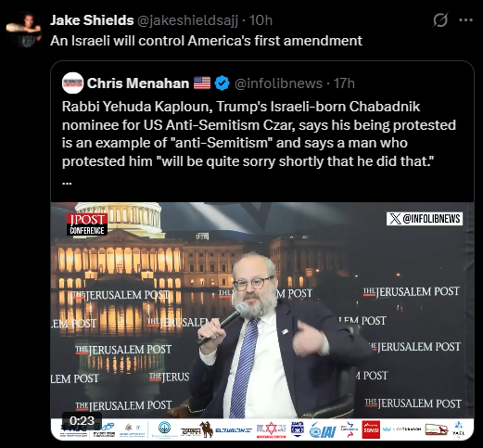Open Jake Shields profile avatar
The width and height of the screenshot is (483, 448).
coord(24,30)
